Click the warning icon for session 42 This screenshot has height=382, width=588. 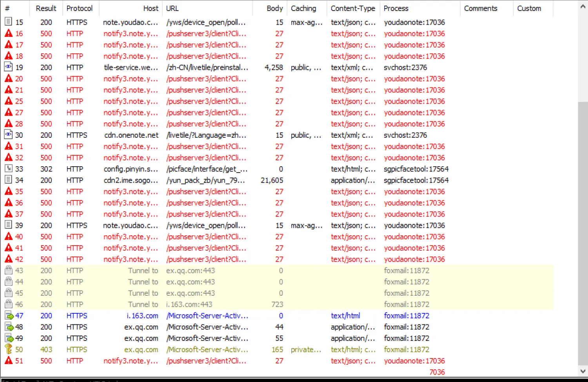click(8, 259)
